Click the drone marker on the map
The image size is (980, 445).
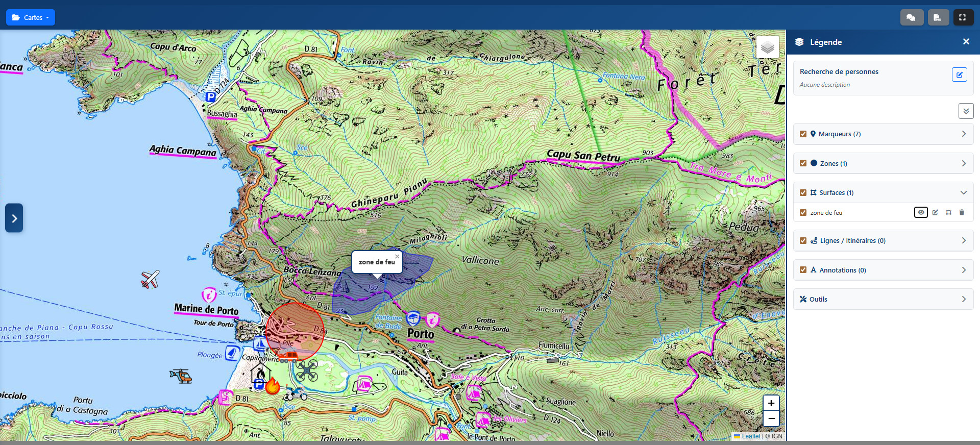tap(307, 370)
